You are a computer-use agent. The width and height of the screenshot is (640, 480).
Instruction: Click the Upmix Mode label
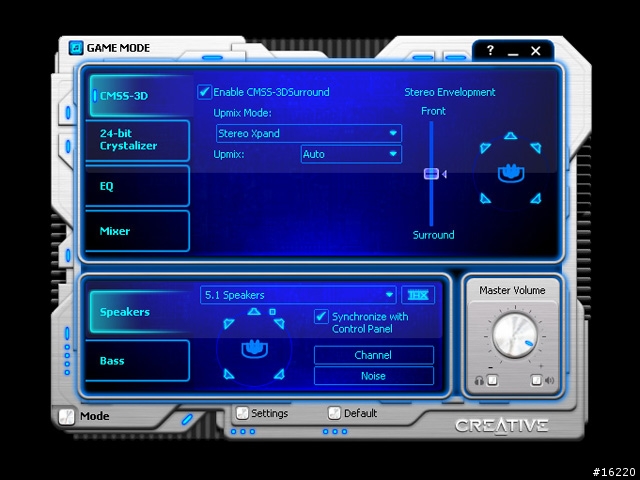tap(242, 113)
